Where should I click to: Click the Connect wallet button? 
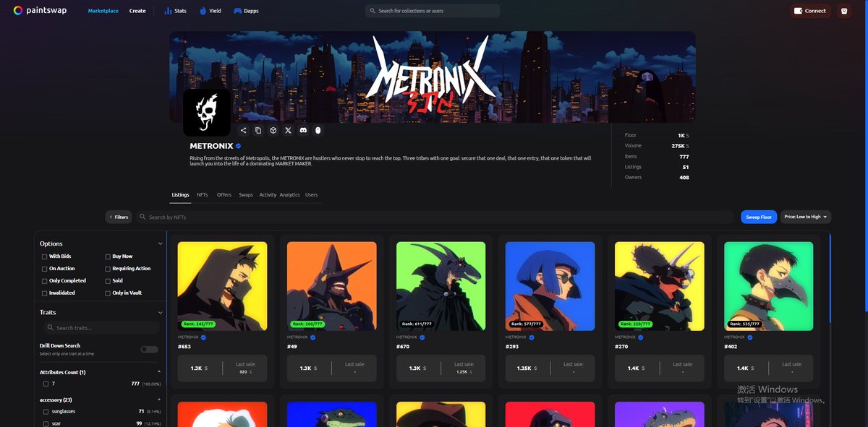tap(810, 11)
